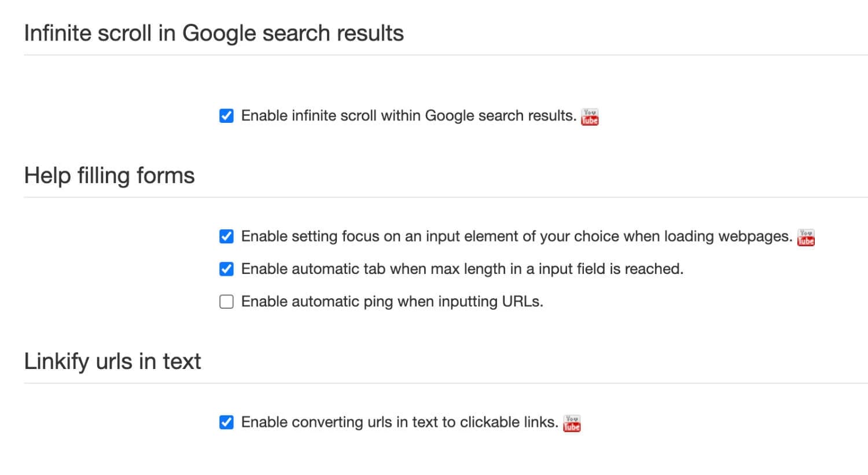Image resolution: width=868 pixels, height=475 pixels.
Task: Open help video icon for input focus webpages setting
Action: pos(805,237)
